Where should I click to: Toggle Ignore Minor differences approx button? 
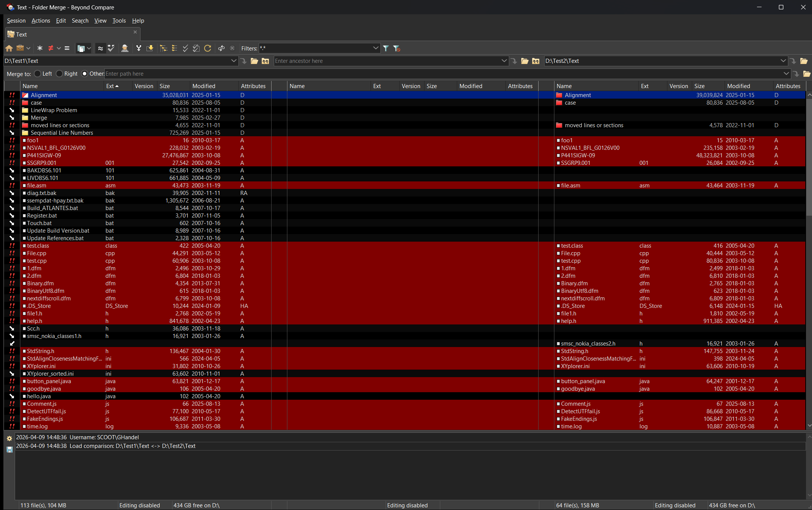(100, 48)
